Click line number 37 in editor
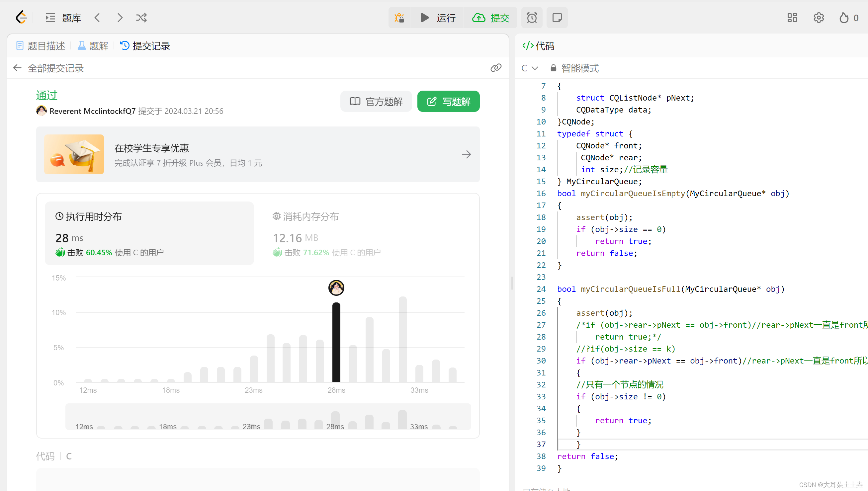Image resolution: width=868 pixels, height=491 pixels. 541,445
